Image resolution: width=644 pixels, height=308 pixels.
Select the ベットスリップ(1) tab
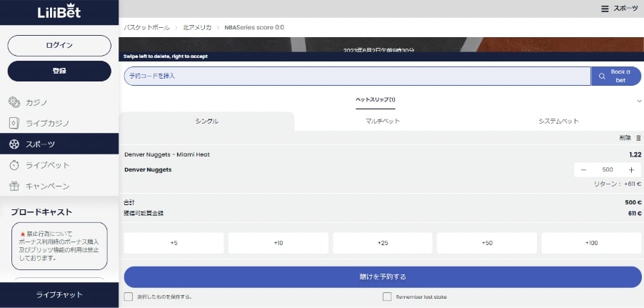point(376,100)
